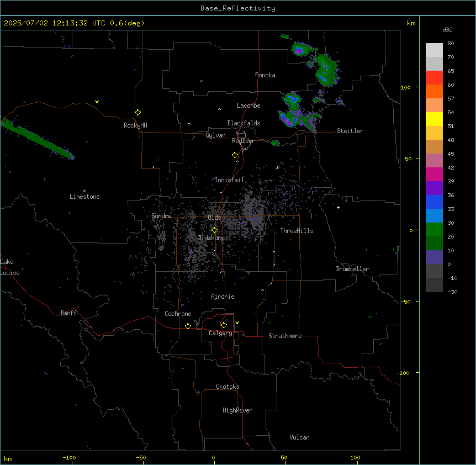This screenshot has width=476, height=465.
Task: Select the Olds label
Action: tap(214, 218)
